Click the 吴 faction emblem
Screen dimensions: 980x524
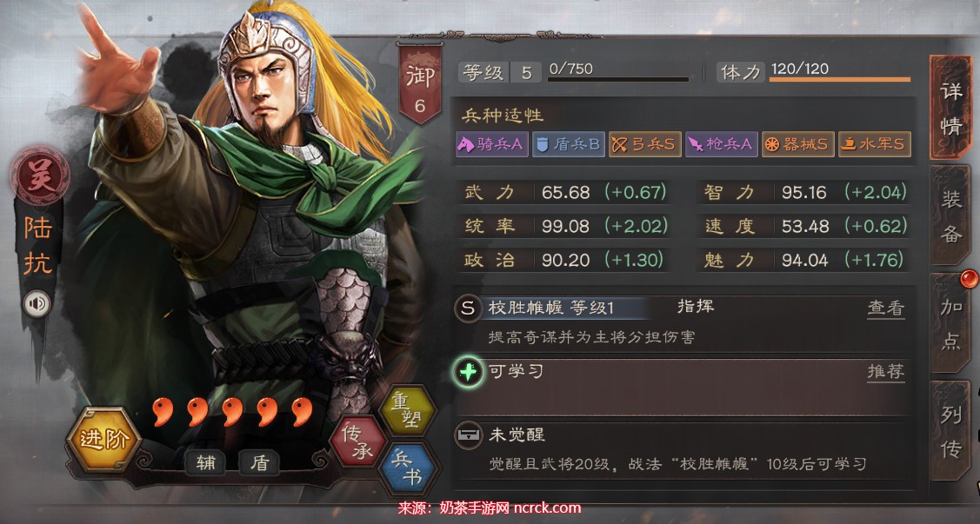pyautogui.click(x=39, y=176)
